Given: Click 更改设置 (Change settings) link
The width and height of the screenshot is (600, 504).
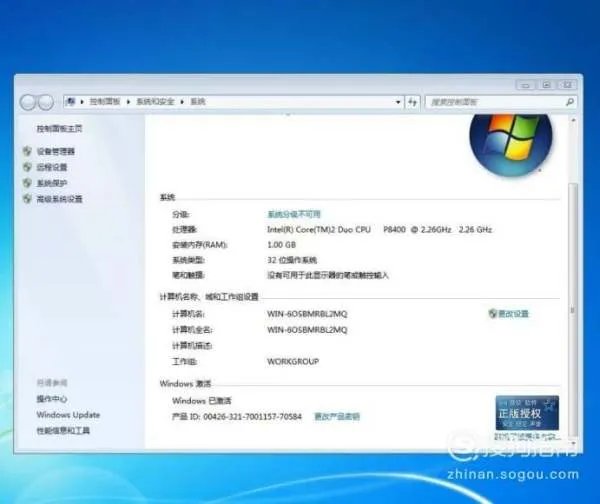Looking at the screenshot, I should [x=513, y=314].
